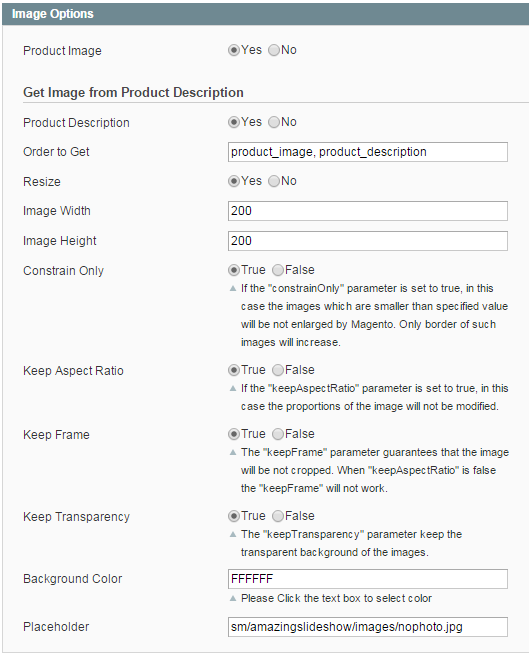Click the Order to Get text field
Viewport: 529px width, 654px height.
[x=368, y=152]
